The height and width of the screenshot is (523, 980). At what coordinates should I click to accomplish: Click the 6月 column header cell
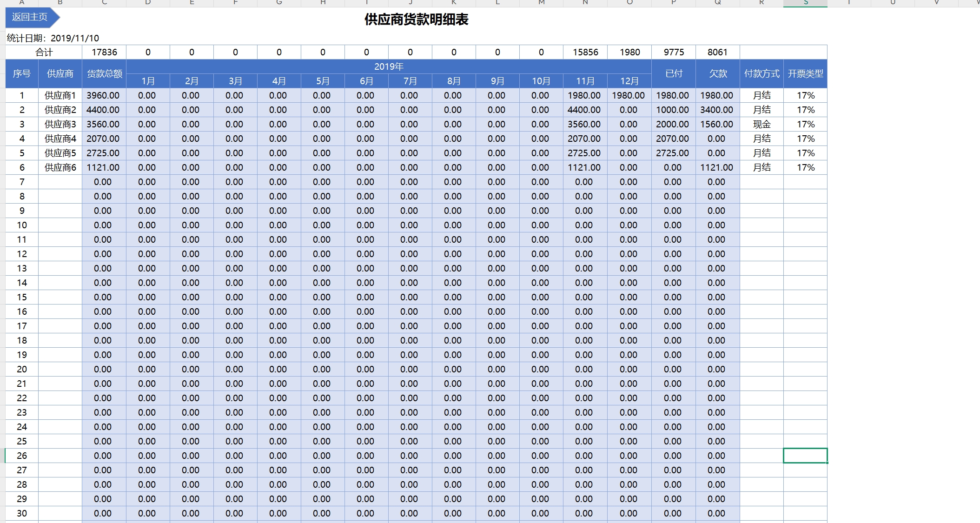point(366,81)
